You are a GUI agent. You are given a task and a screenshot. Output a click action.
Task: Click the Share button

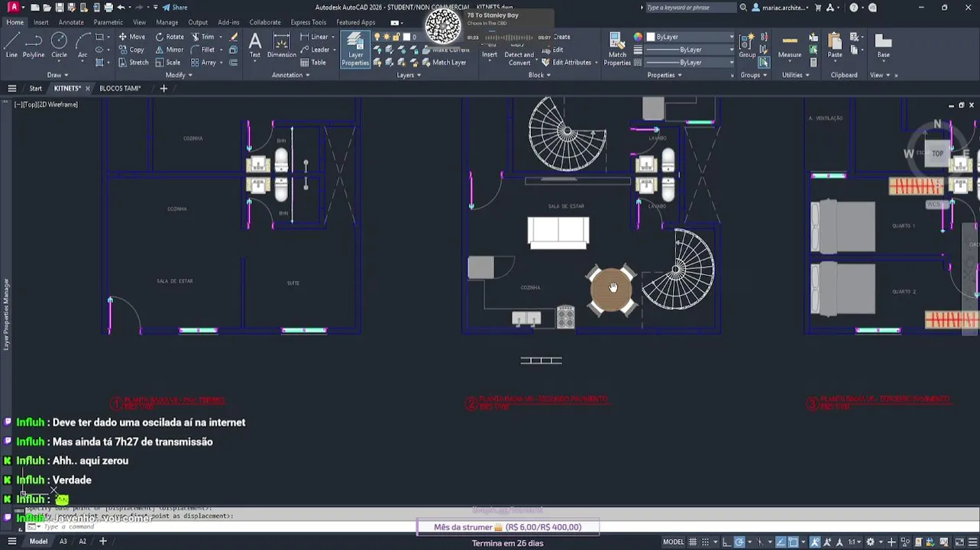175,8
